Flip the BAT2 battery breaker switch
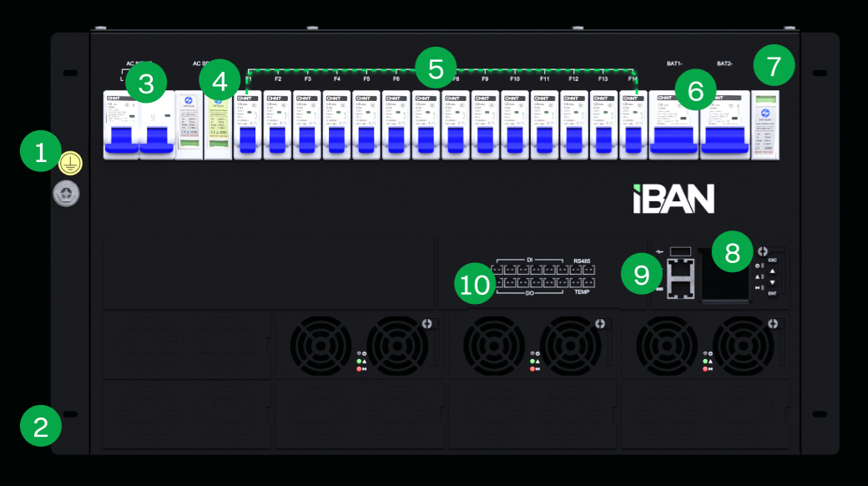The image size is (868, 486). coord(725,140)
